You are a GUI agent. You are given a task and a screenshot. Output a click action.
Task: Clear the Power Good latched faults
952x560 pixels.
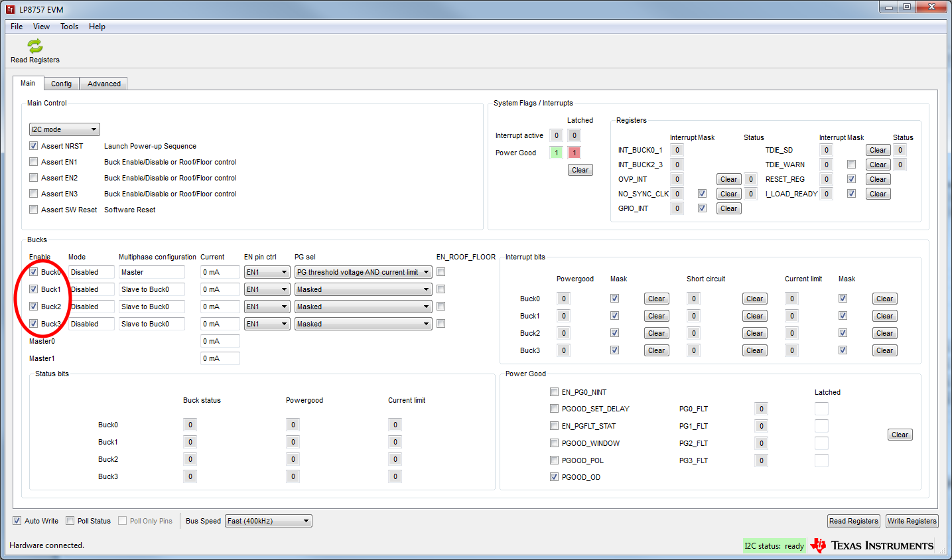[x=900, y=435]
